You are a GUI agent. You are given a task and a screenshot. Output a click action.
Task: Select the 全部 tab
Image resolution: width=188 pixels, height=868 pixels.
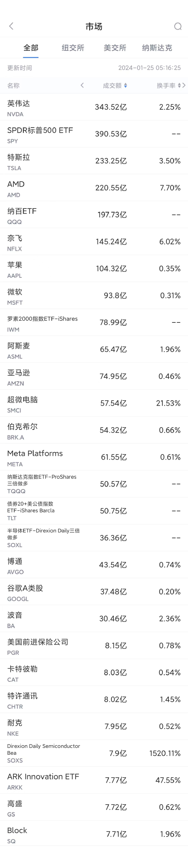31,48
